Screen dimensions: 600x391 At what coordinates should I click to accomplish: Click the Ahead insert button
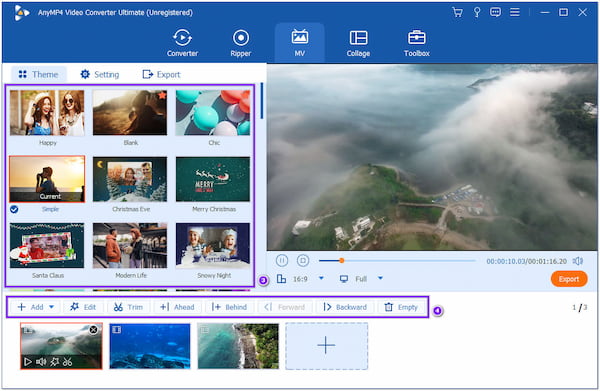177,307
